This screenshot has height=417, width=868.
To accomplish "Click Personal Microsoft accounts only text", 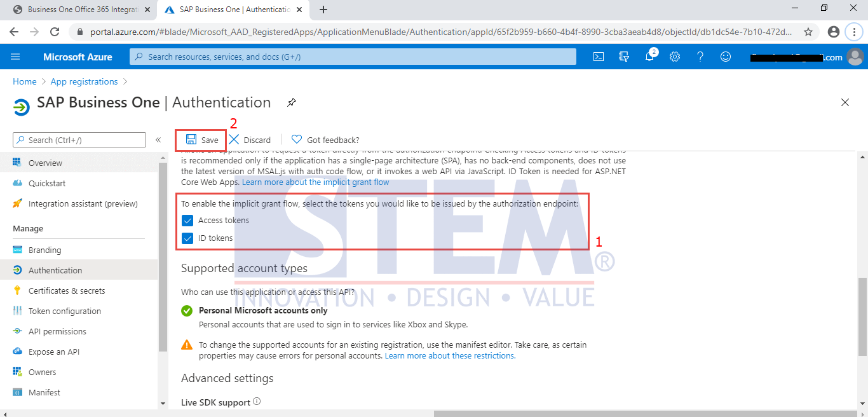I will click(x=263, y=311).
